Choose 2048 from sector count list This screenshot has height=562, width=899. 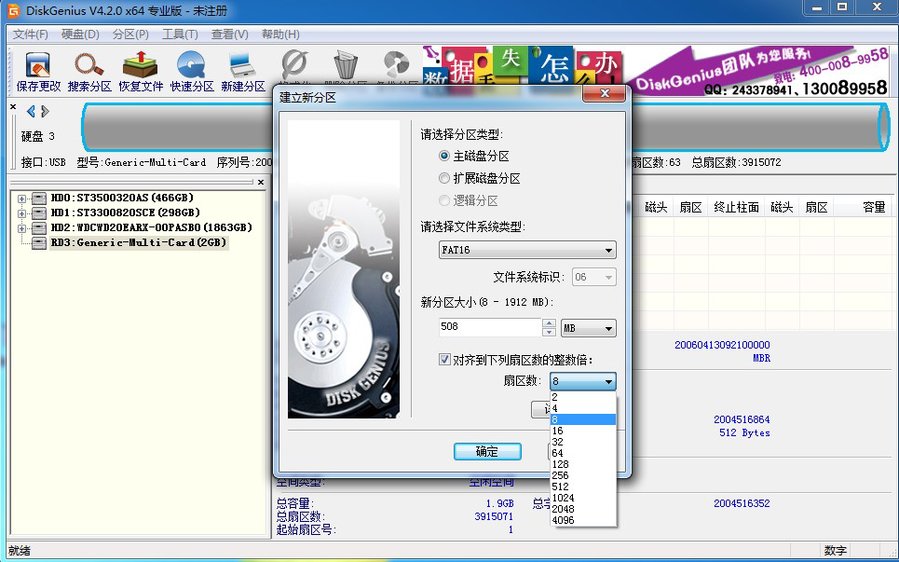pos(563,509)
